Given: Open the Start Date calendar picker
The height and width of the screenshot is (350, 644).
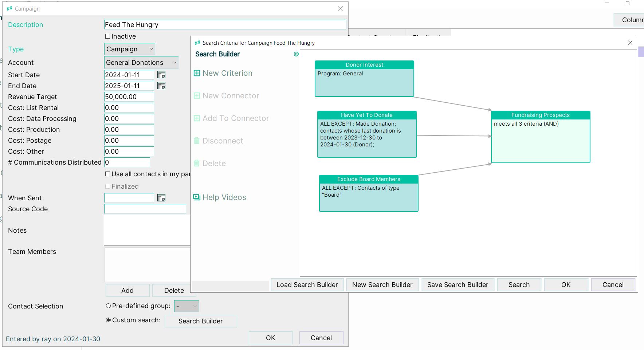Looking at the screenshot, I should coord(161,75).
